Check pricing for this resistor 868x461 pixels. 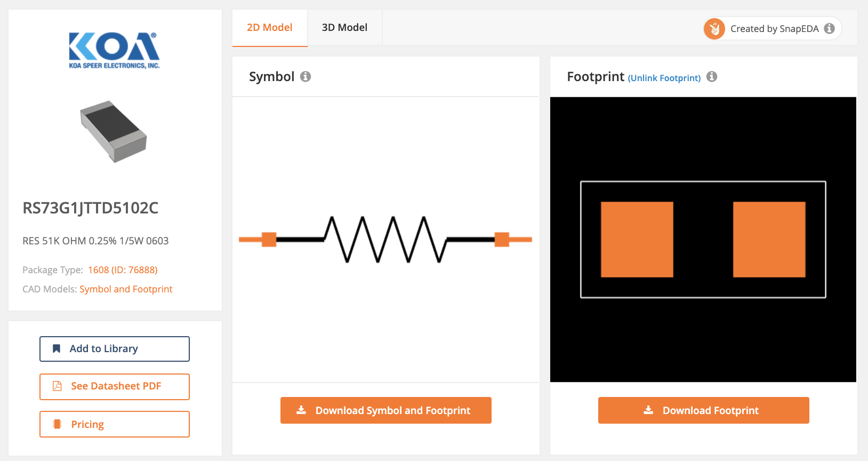pyautogui.click(x=114, y=424)
